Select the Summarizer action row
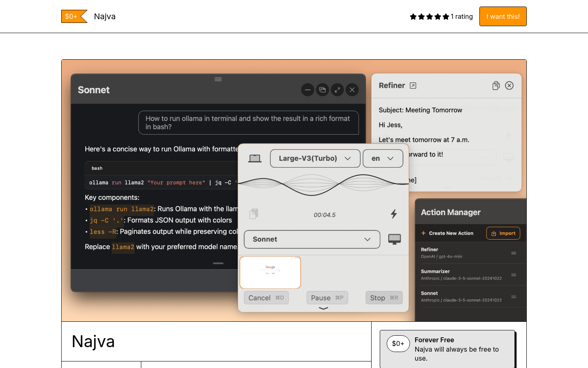This screenshot has width=588, height=368. click(x=470, y=275)
